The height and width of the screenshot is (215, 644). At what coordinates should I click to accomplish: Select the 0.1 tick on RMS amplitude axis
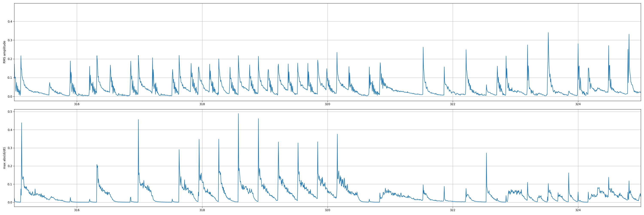pos(10,78)
